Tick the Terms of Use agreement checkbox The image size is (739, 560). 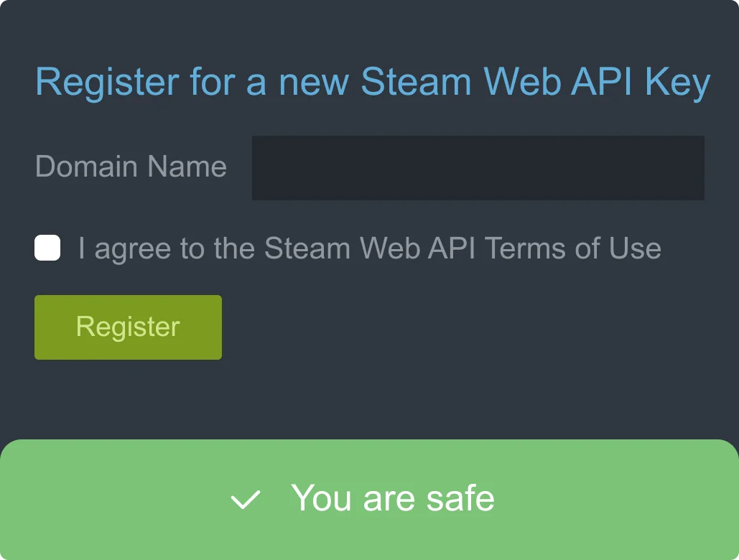(47, 248)
